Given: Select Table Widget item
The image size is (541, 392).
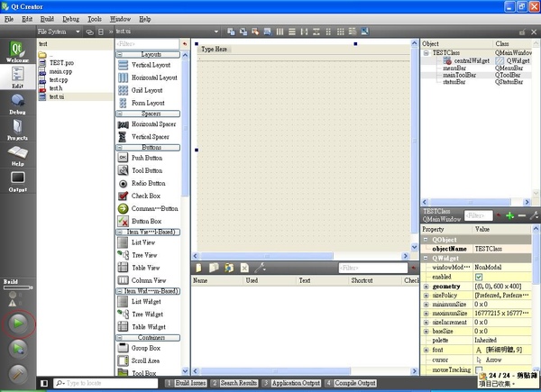Looking at the screenshot, I should [x=142, y=327].
